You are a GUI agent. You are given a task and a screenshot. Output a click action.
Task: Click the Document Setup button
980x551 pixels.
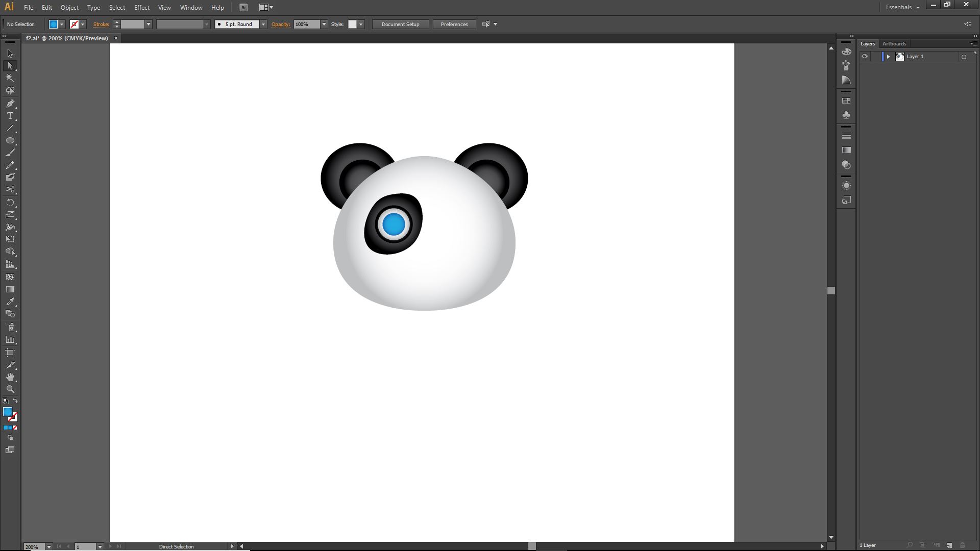pyautogui.click(x=400, y=24)
